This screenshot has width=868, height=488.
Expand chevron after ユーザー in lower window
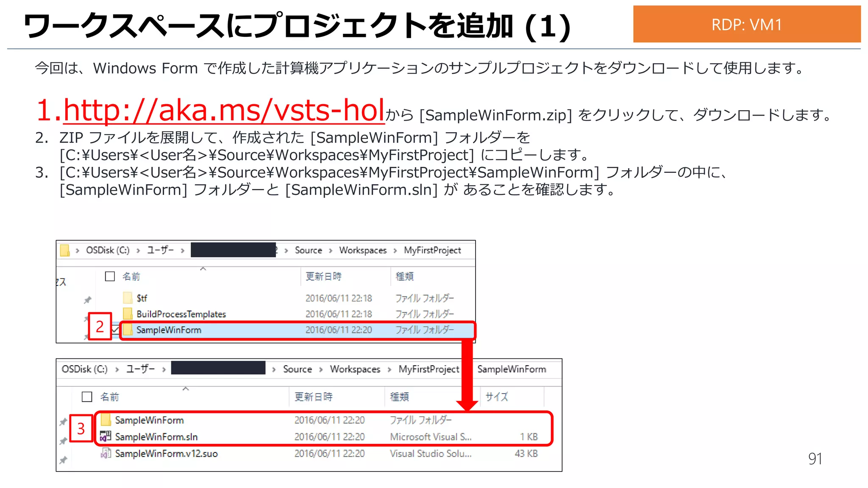pyautogui.click(x=164, y=369)
